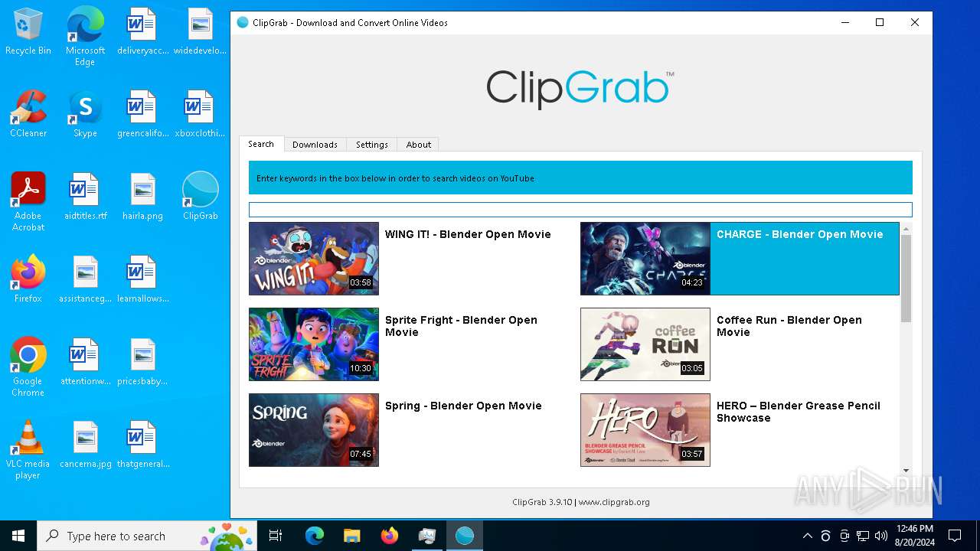This screenshot has width=980, height=551.
Task: Select CHARGE - Blender Open Movie thumbnail
Action: point(645,259)
